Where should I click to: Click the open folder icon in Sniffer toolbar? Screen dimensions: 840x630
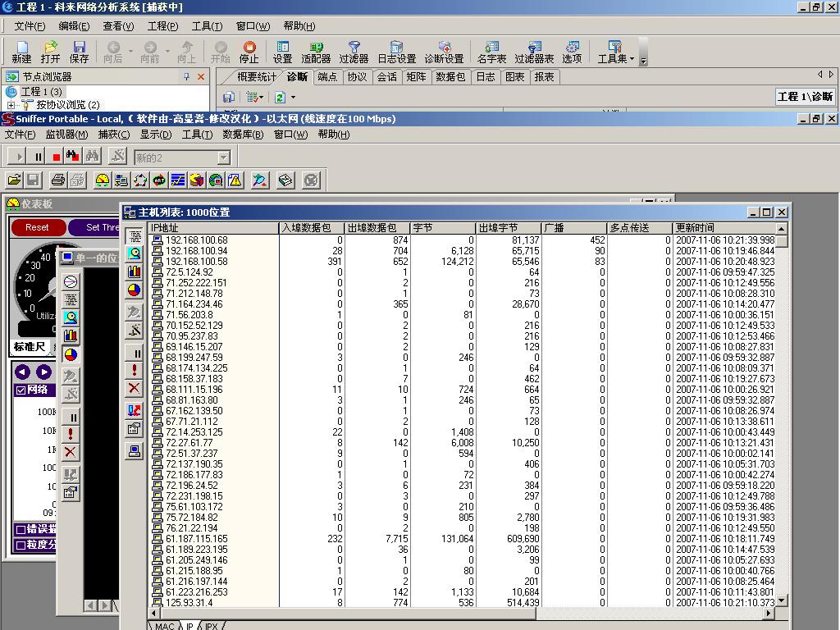(x=14, y=180)
